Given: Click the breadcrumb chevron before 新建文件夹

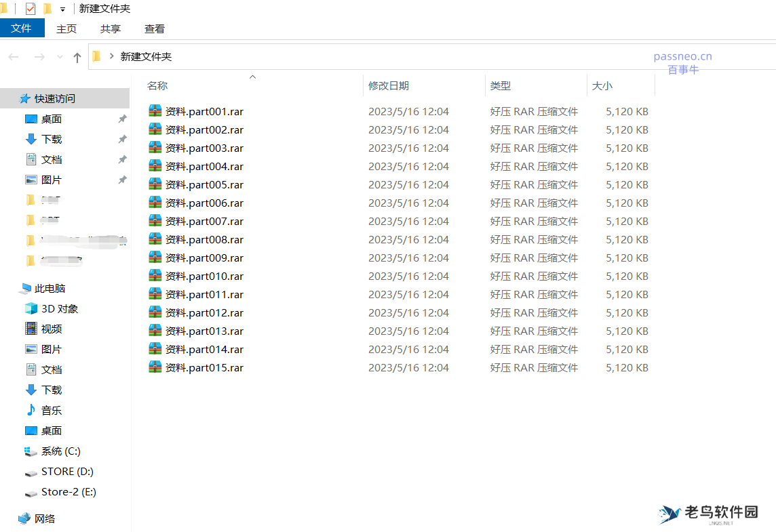Looking at the screenshot, I should click(111, 56).
